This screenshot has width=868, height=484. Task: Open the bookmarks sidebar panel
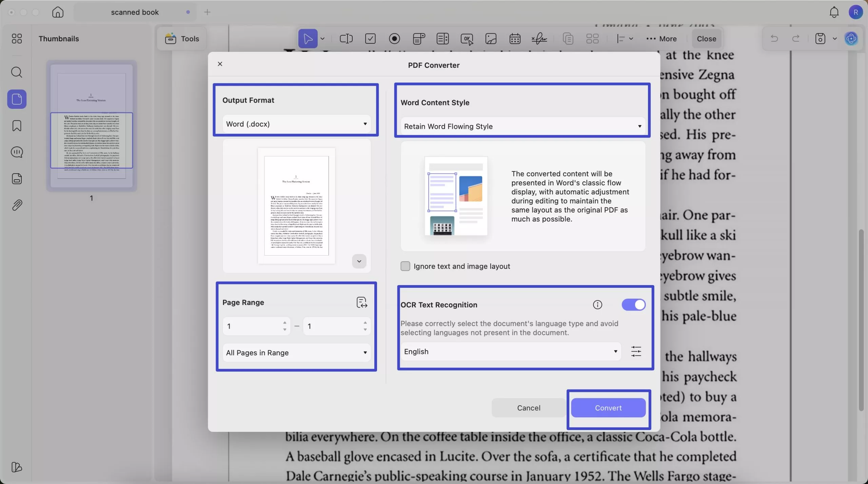pyautogui.click(x=17, y=126)
